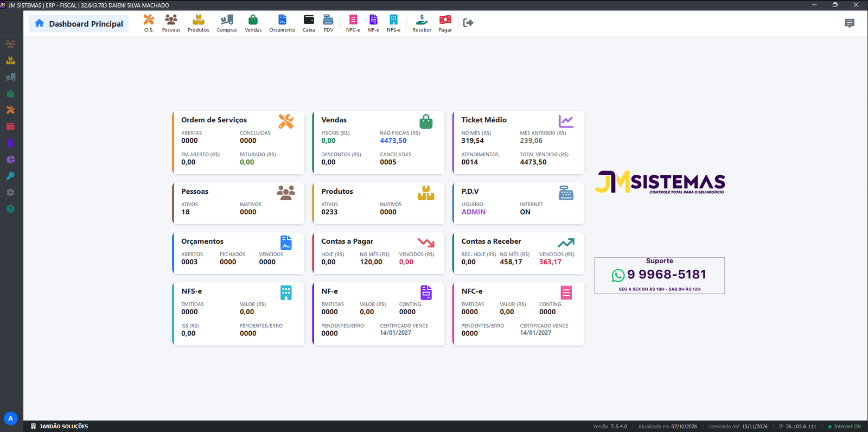Open the help question mark icon

click(10, 209)
